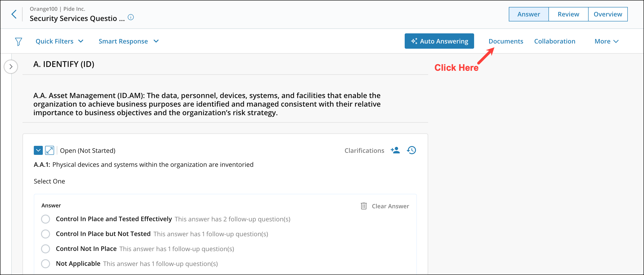644x275 pixels.
Task: Collapse question A.A.1 with blue chevron
Action: [38, 151]
